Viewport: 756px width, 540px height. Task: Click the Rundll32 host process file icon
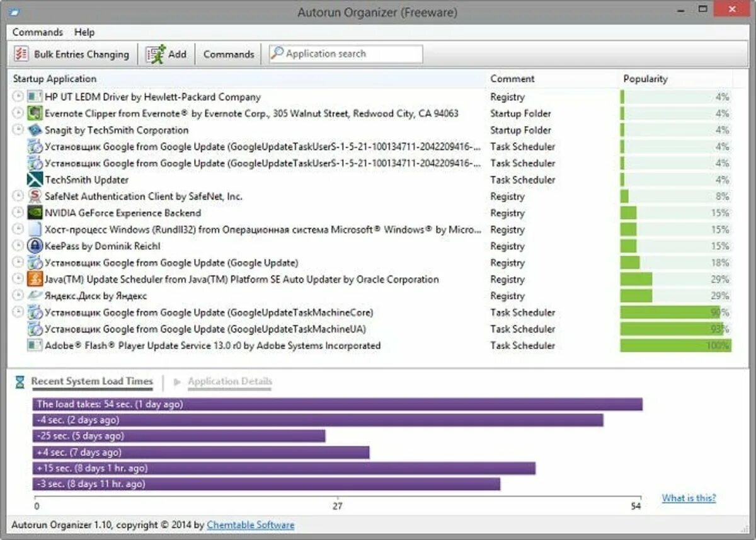coord(35,229)
